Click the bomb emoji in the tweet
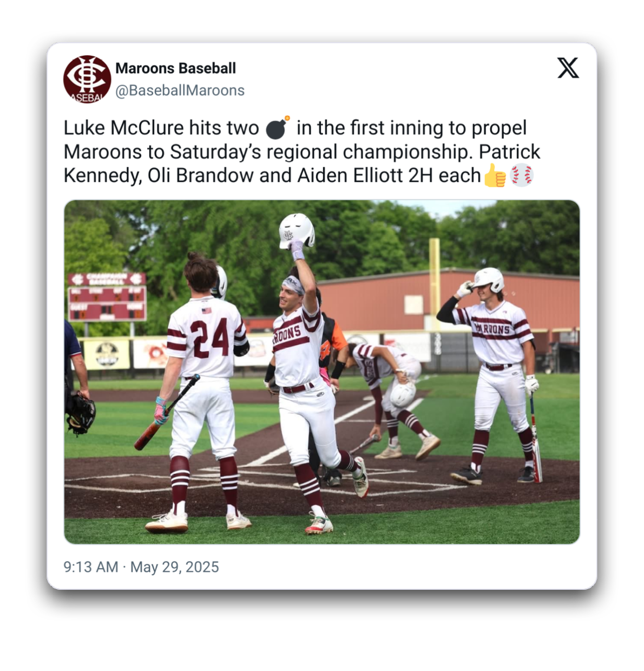The height and width of the screenshot is (671, 644). coord(278,128)
